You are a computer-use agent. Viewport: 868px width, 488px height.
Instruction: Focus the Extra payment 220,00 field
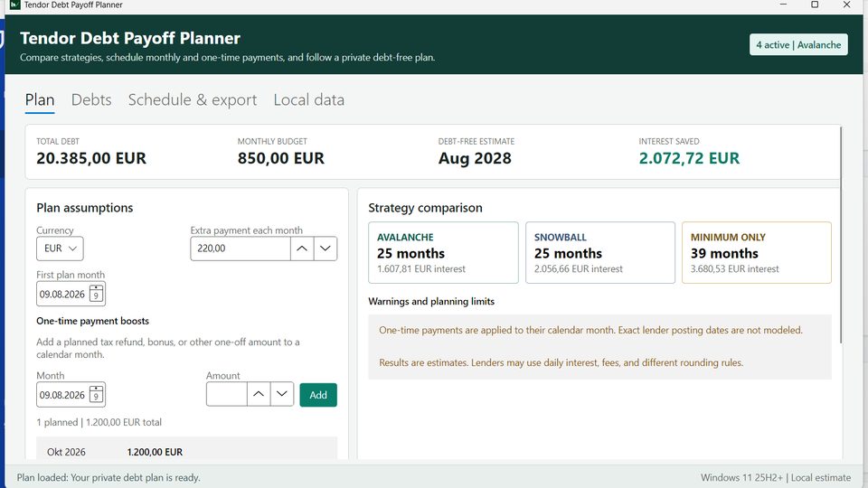click(x=241, y=249)
